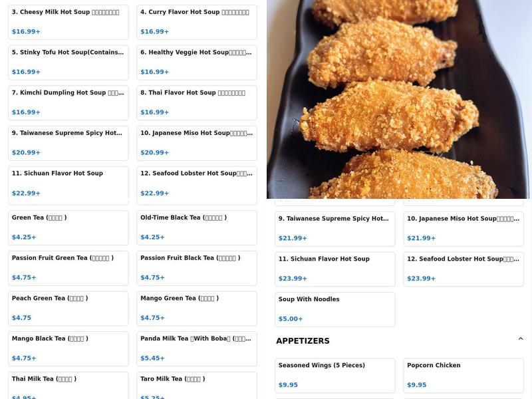
Task: Choose the Healthy Veggie Hot Soup
Action: tap(197, 62)
